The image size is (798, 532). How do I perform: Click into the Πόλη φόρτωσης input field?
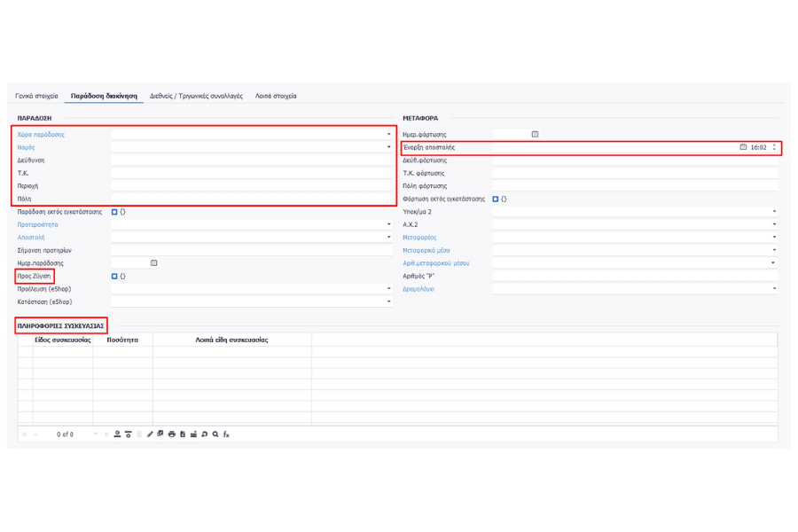pos(635,186)
